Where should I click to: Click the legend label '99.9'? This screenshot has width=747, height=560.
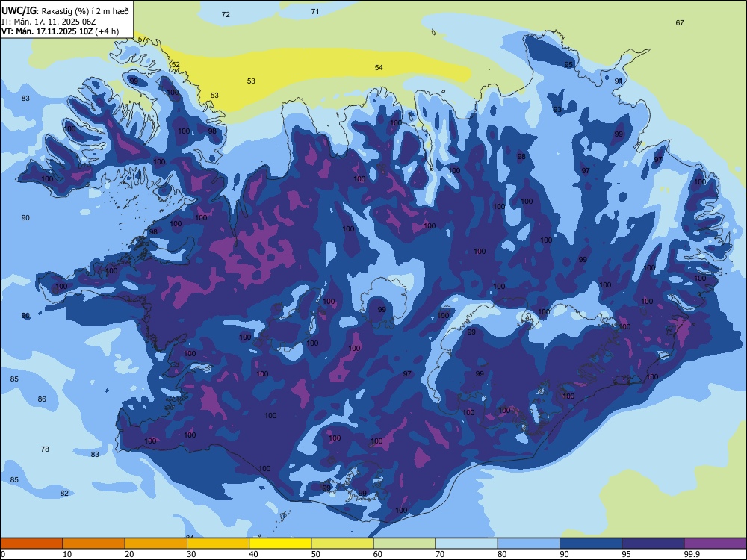click(692, 554)
